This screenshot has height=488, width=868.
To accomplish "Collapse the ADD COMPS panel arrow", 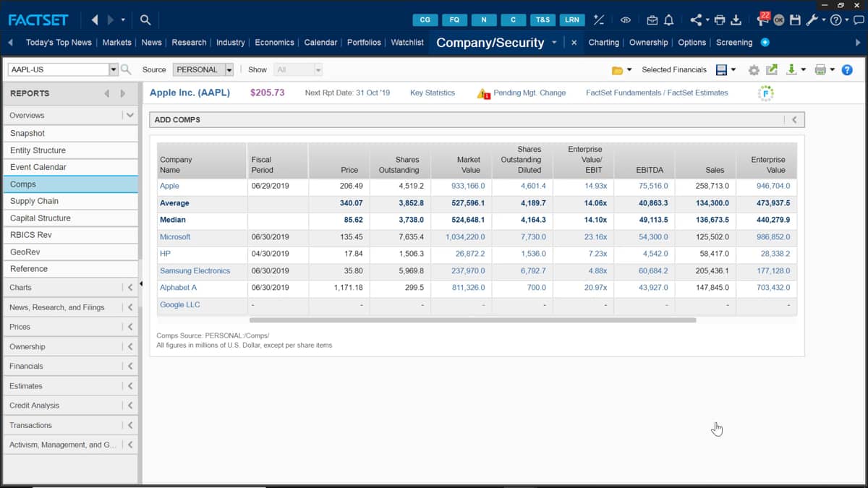I will click(794, 120).
